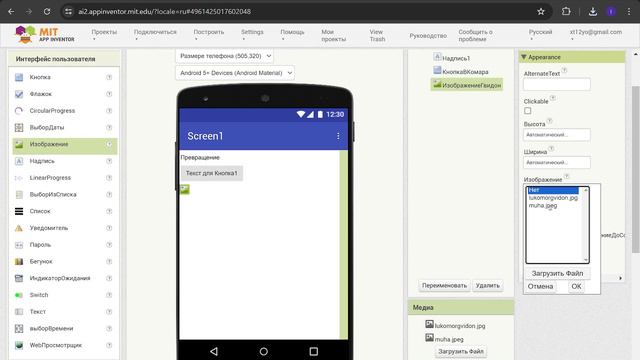The image size is (640, 360).
Task: Open the account email dropdown
Action: pyautogui.click(x=596, y=35)
